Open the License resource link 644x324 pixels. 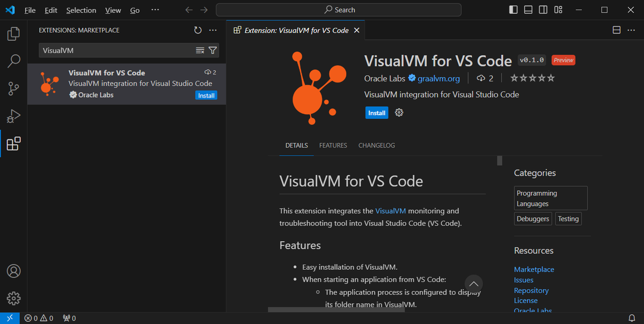(x=526, y=300)
